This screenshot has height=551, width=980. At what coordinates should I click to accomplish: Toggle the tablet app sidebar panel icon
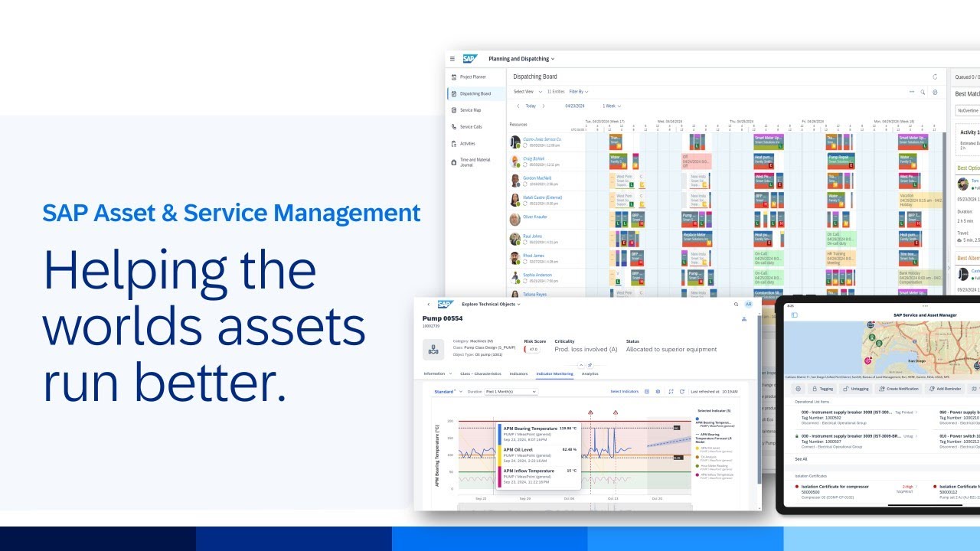click(x=794, y=315)
